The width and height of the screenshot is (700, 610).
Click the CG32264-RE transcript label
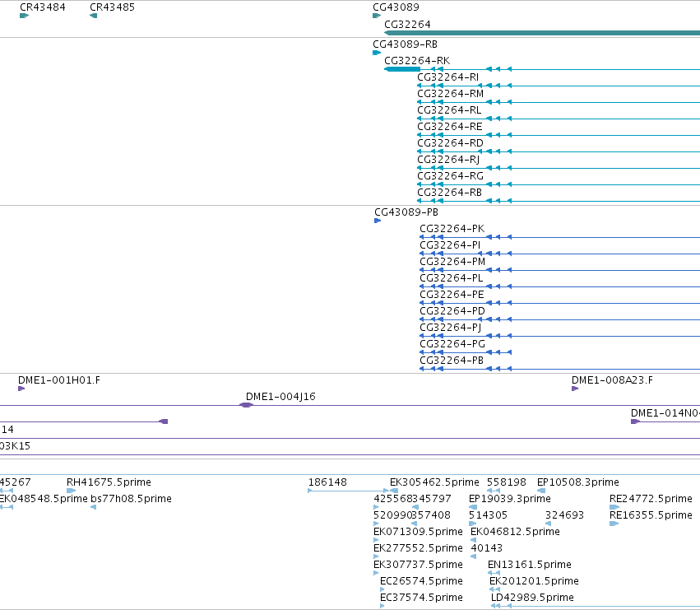[x=450, y=127]
